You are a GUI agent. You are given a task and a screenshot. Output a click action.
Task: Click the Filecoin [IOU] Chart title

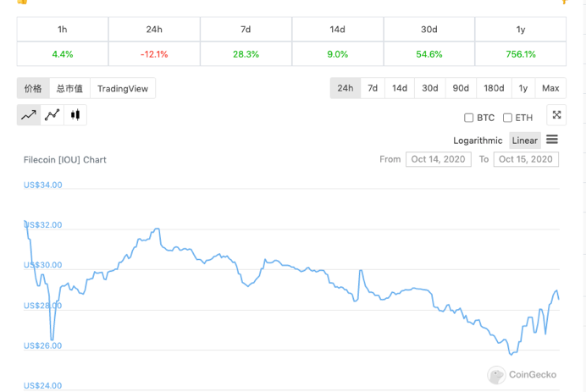(65, 159)
